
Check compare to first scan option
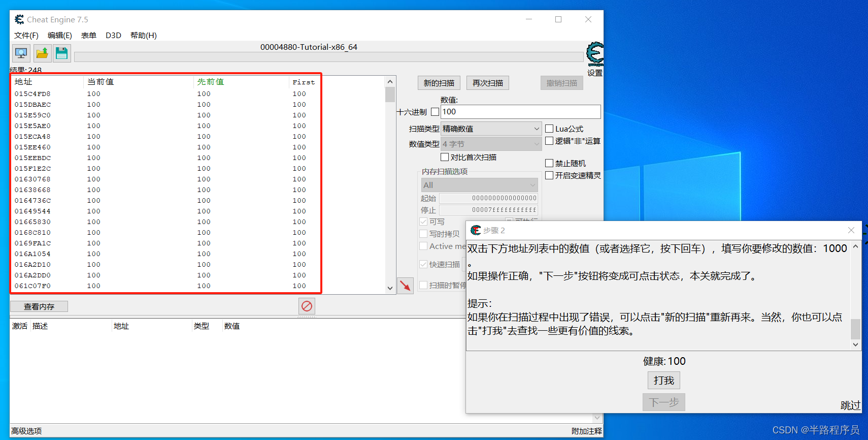coord(445,157)
